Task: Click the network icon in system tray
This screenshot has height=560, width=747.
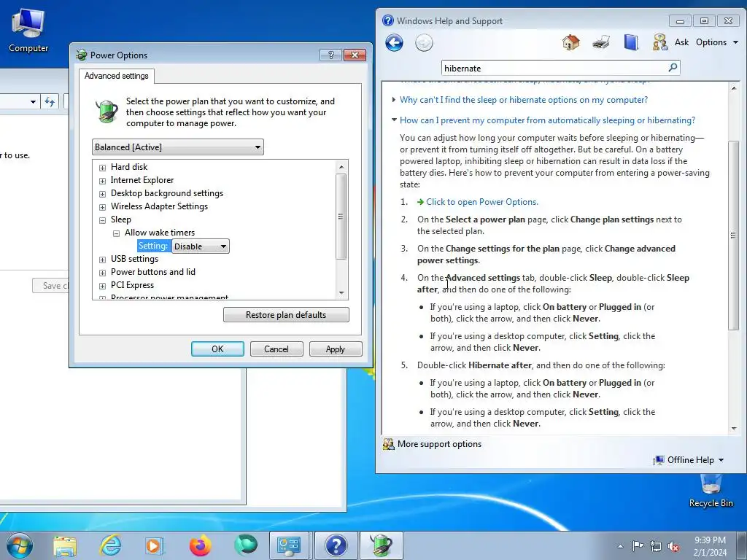Action: 656,546
